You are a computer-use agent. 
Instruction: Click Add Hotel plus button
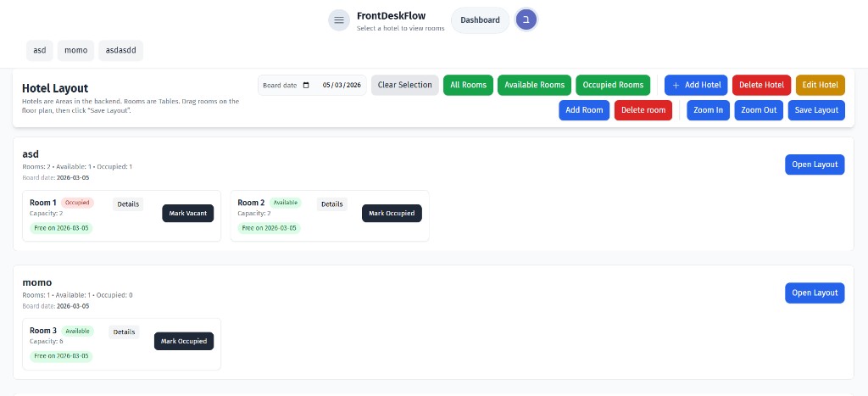tap(695, 85)
